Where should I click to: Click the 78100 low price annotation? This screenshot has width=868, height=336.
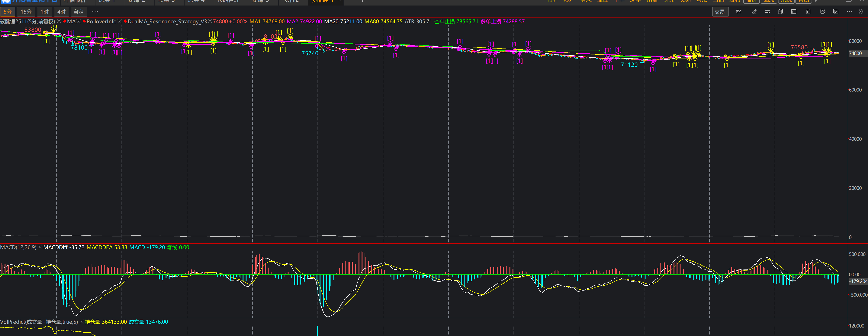(79, 48)
